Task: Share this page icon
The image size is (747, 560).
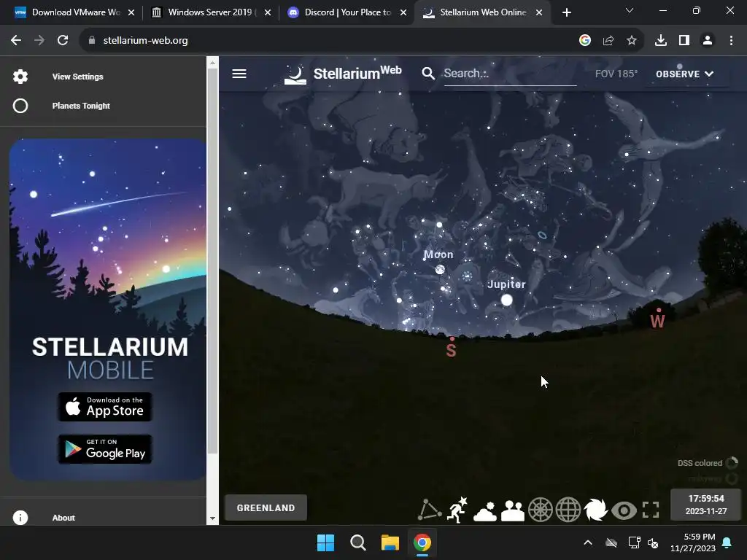Action: coord(608,41)
